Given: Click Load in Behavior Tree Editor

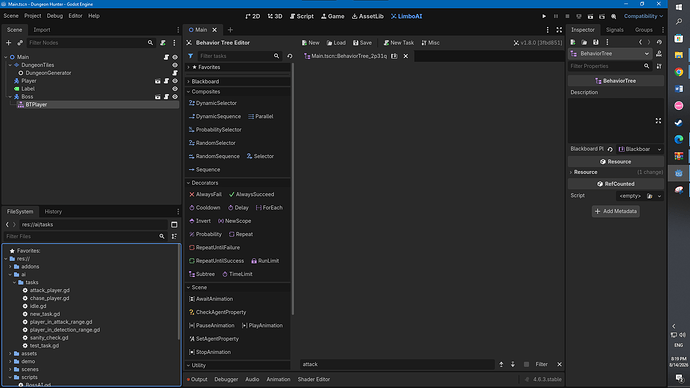Looking at the screenshot, I should click(336, 43).
